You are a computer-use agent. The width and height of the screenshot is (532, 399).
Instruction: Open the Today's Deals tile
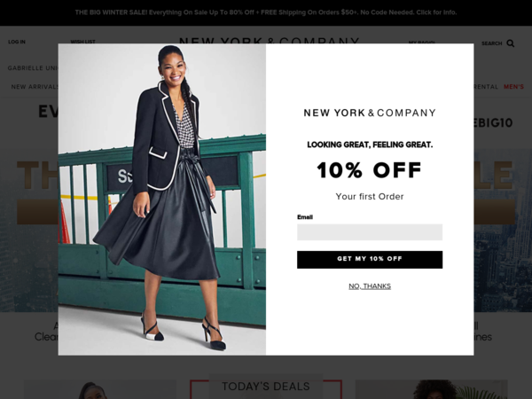click(266, 387)
